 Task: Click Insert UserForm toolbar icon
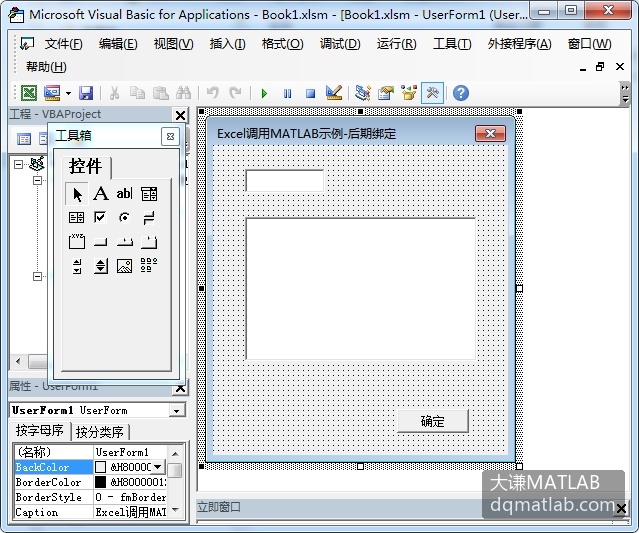point(52,93)
